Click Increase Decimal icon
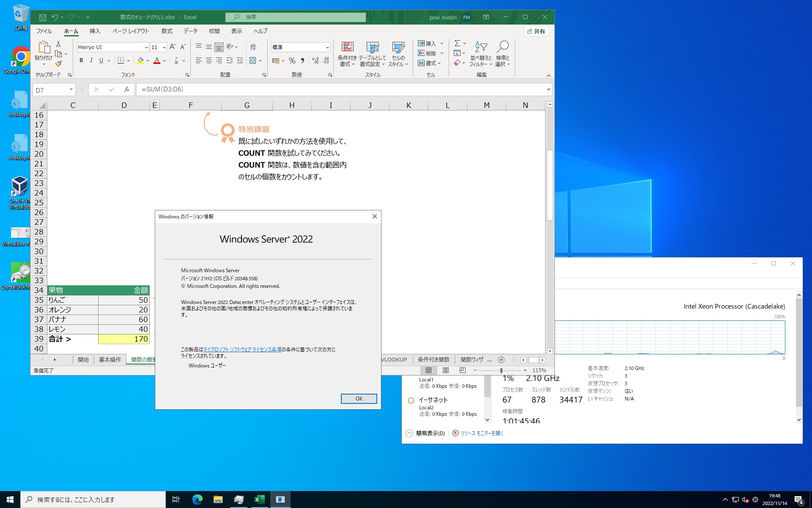 315,61
